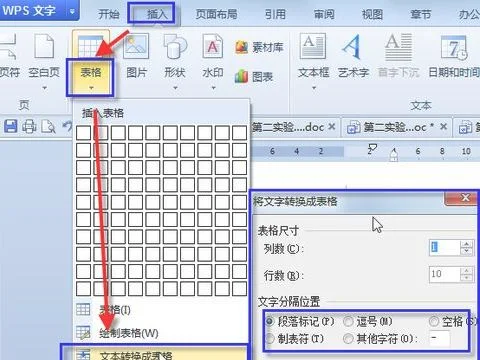This screenshot has height=360, width=480.
Task: Click the first-line indent marker on ruler
Action: (372, 147)
